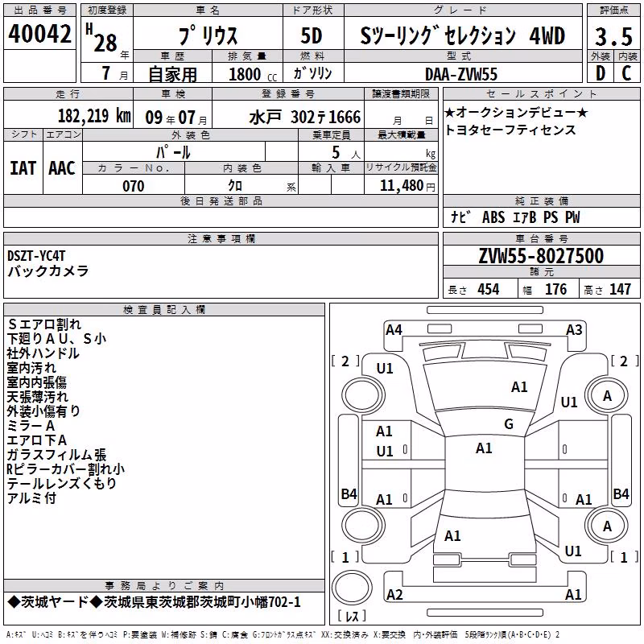The height and width of the screenshot is (644, 644).
Task: Click the damage code legend line
Action: pos(283,635)
